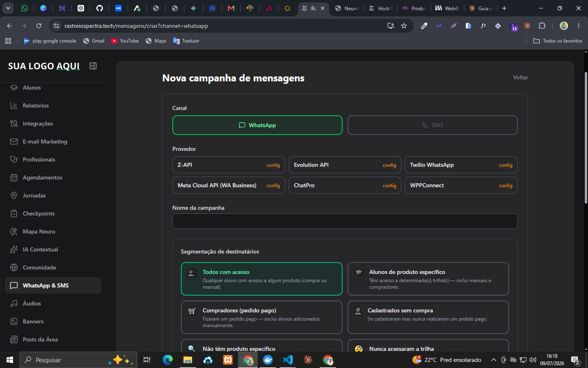Open File Explorer from taskbar
The height and width of the screenshot is (368, 588).
[187, 360]
